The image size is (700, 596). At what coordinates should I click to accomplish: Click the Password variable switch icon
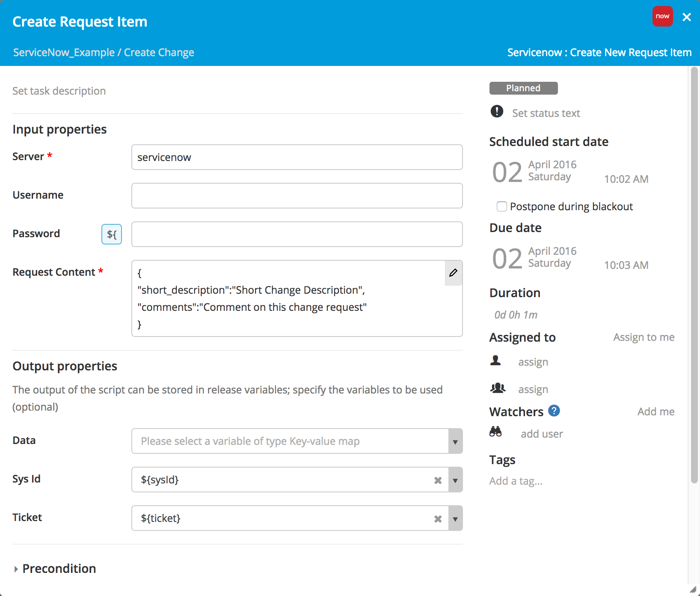[x=112, y=234]
